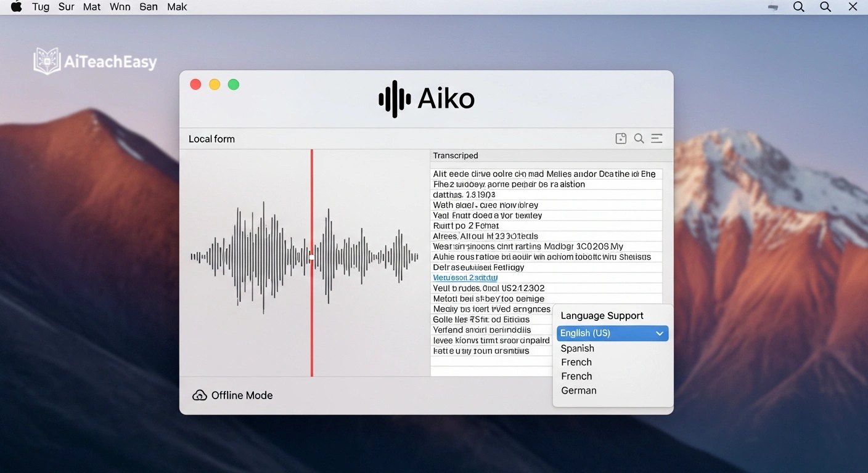Image resolution: width=868 pixels, height=473 pixels.
Task: Open the Apple menu
Action: pyautogui.click(x=17, y=7)
